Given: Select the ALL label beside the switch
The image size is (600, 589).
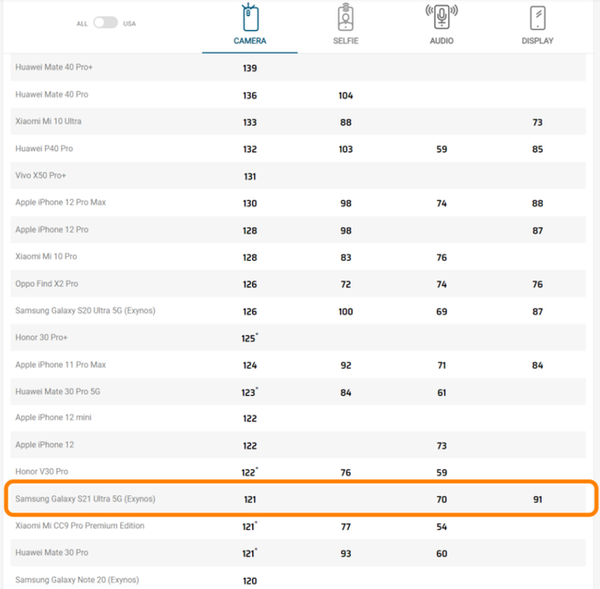Looking at the screenshot, I should click(82, 24).
